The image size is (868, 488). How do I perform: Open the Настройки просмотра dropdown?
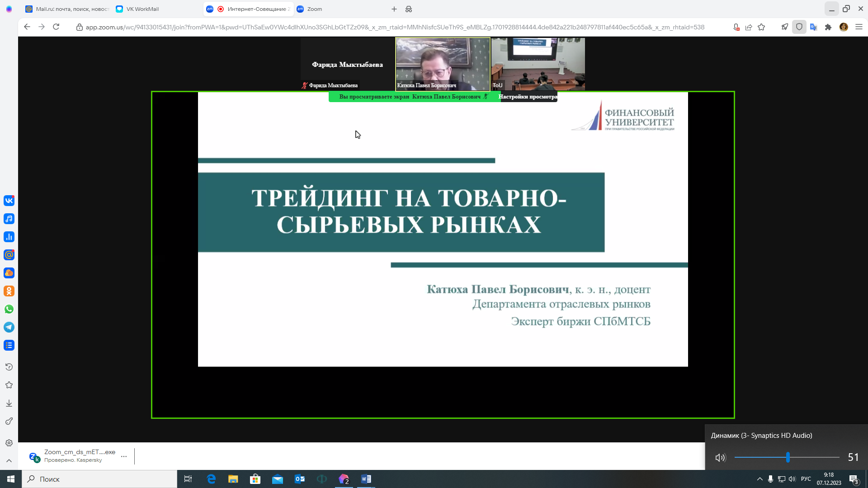pos(528,96)
